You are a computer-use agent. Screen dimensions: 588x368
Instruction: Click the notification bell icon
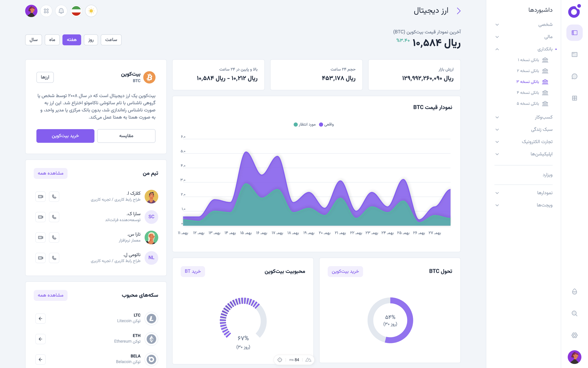click(x=61, y=11)
